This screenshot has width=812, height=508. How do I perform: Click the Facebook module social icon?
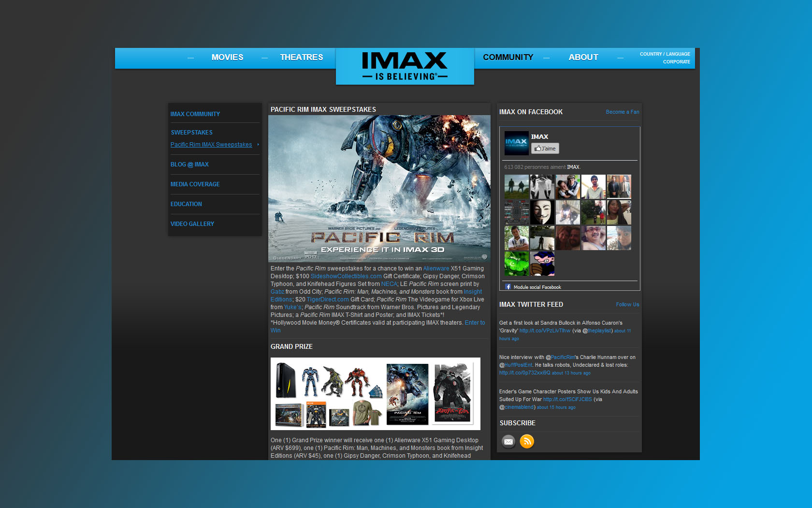coord(508,287)
